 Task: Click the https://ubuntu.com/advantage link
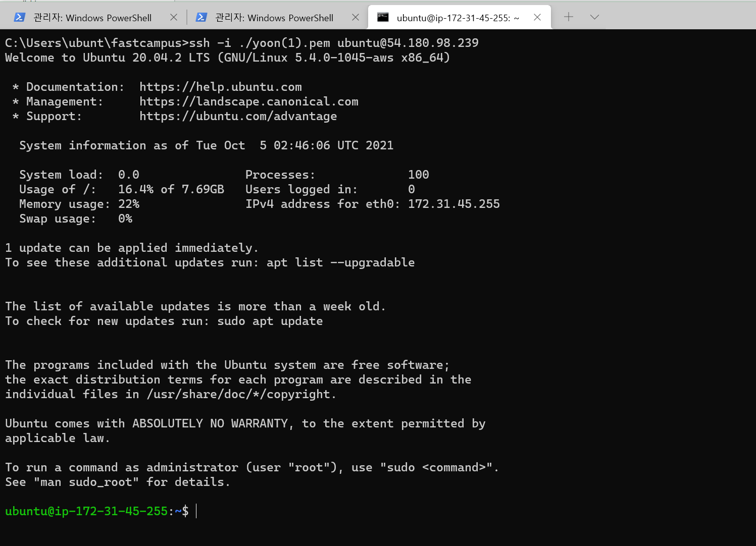(x=238, y=116)
